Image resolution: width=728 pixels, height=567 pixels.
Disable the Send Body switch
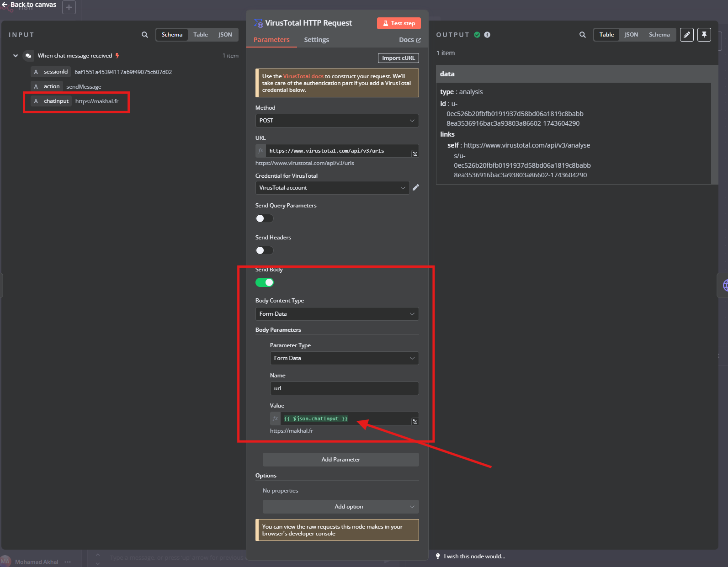[264, 282]
